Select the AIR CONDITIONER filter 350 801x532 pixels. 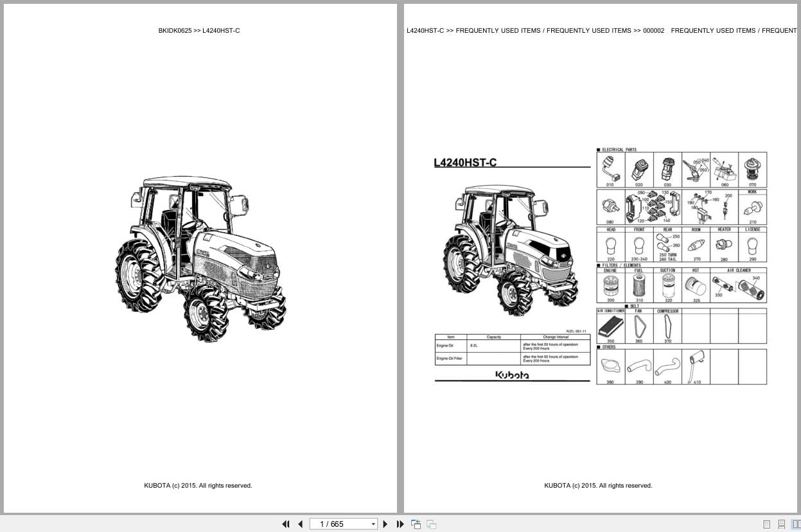pos(610,326)
